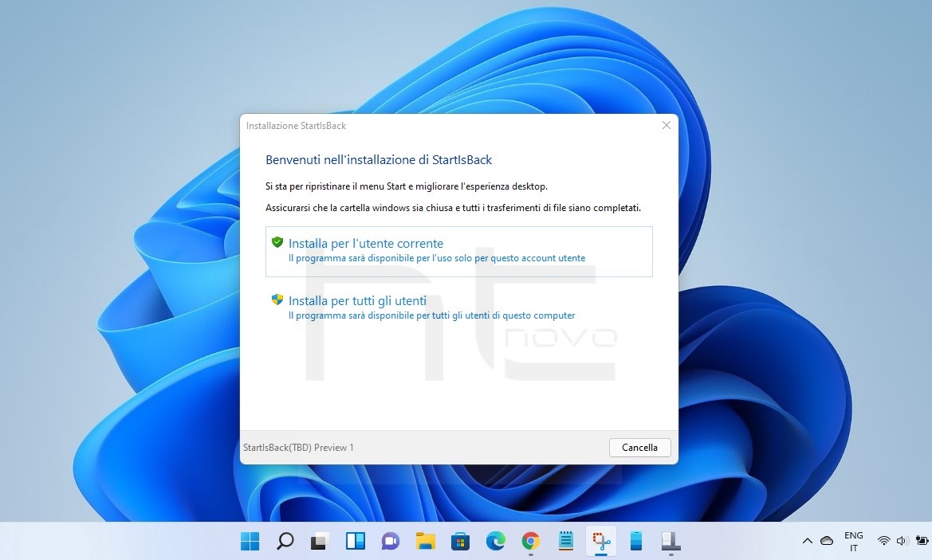Open the Start menu
Screen dimensions: 932x560
pos(250,541)
